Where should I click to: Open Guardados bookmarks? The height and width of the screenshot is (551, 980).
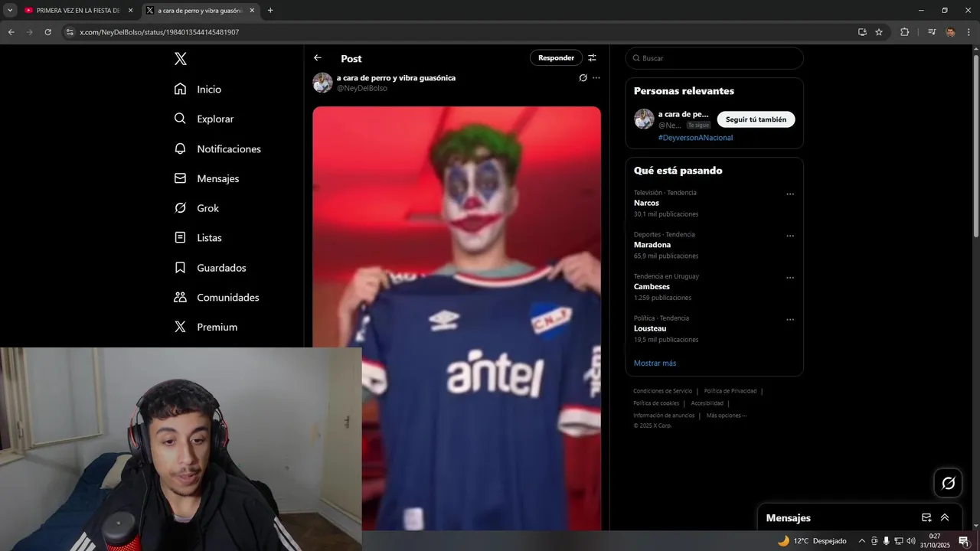(210, 268)
